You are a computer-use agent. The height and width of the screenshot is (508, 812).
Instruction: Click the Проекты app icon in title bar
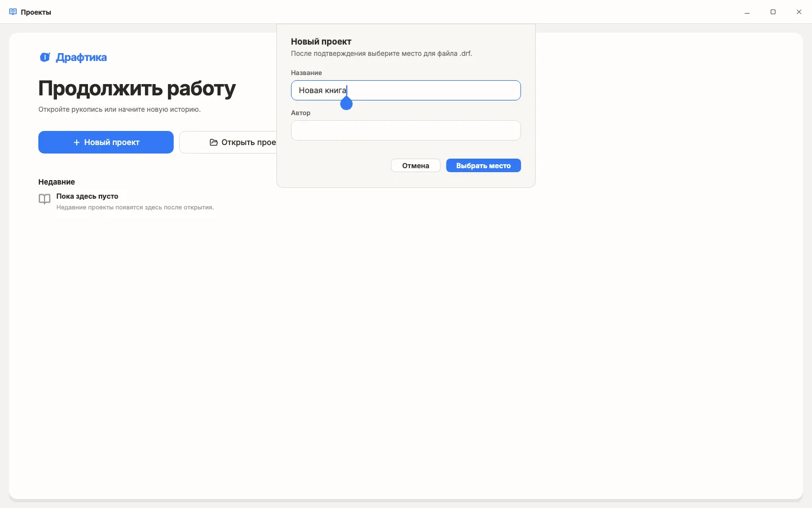point(13,12)
